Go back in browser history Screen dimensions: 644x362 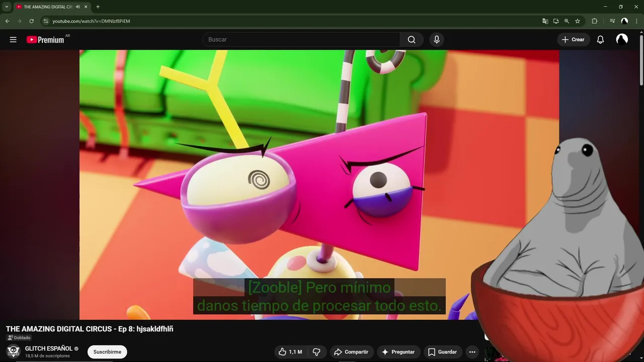coord(8,21)
